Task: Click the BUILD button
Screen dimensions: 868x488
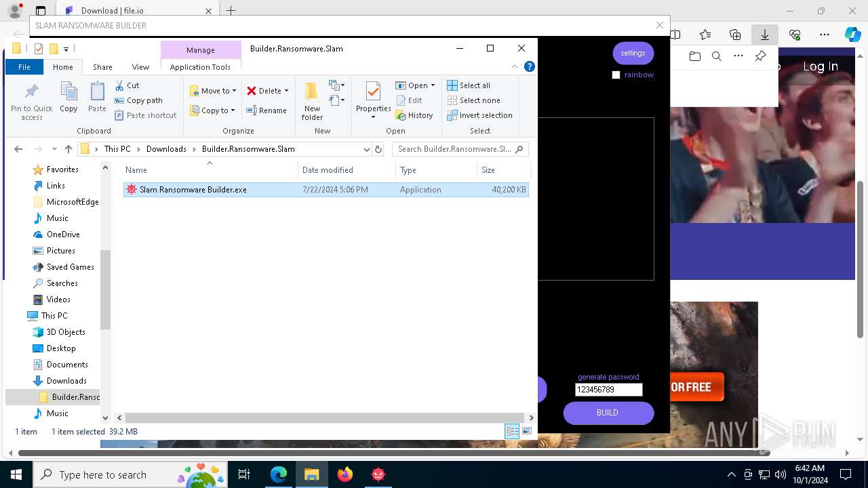Action: [x=608, y=413]
